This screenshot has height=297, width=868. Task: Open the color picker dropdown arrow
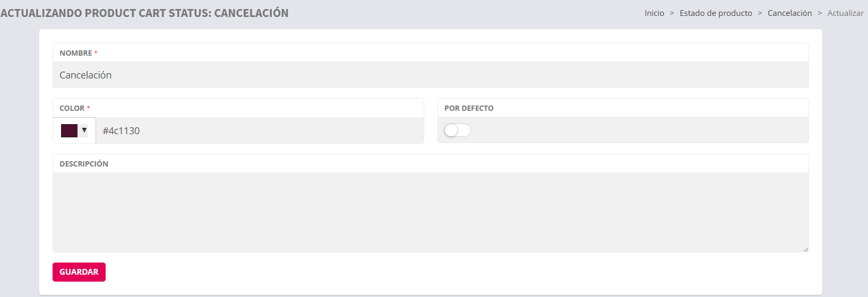tap(84, 130)
